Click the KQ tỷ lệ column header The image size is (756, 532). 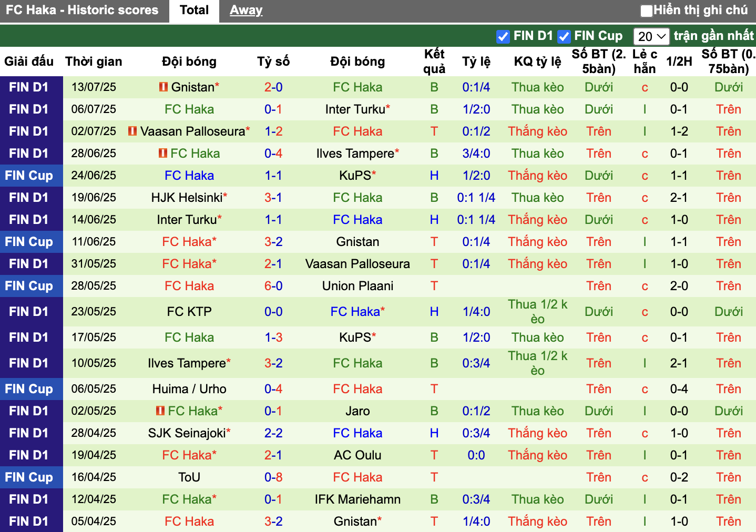click(538, 62)
